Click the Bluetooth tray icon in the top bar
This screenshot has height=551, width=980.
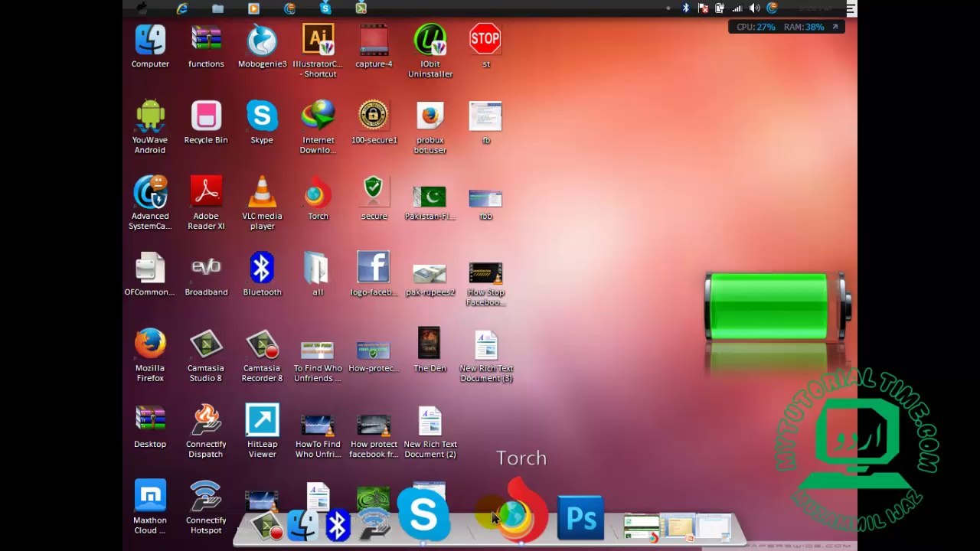pos(686,8)
